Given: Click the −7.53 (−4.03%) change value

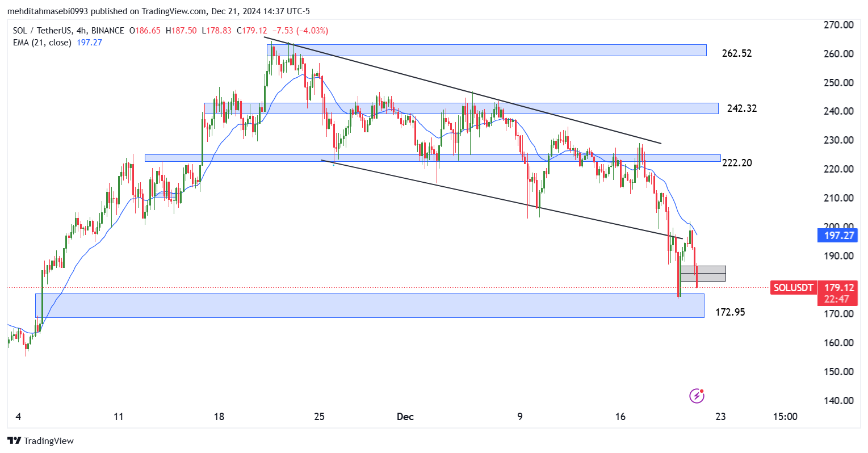Looking at the screenshot, I should click(x=300, y=31).
